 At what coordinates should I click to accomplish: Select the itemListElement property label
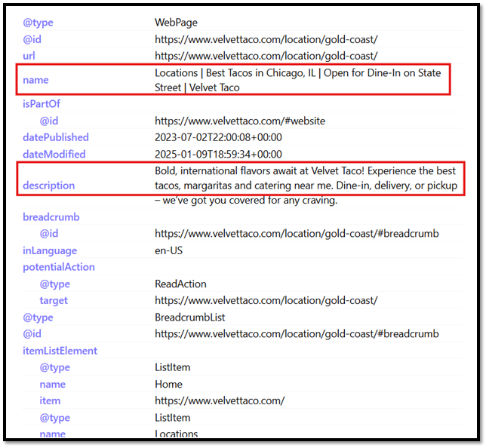click(x=60, y=351)
